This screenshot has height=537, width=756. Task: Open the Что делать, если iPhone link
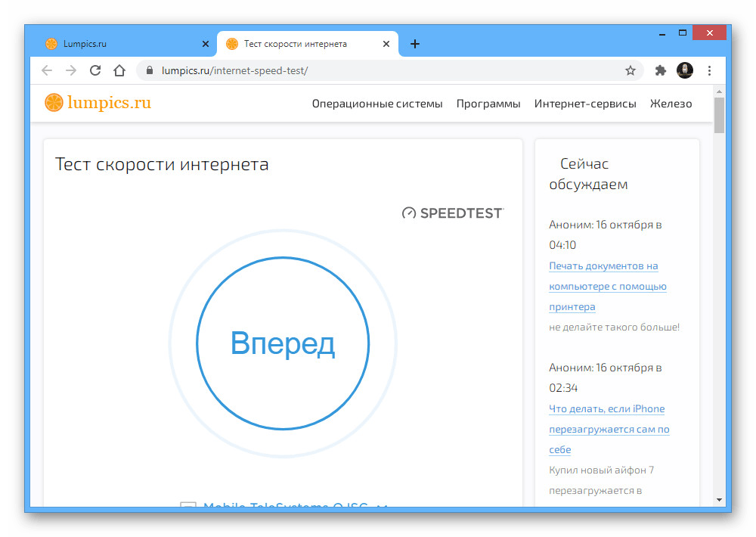point(609,429)
